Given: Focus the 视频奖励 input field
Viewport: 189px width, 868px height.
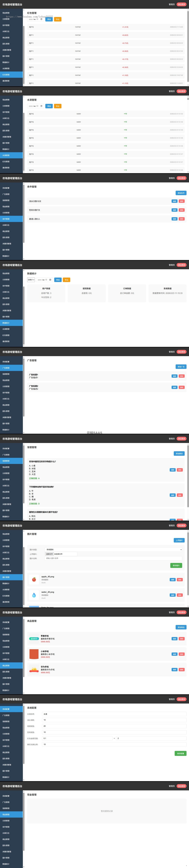Looking at the screenshot, I should click(x=114, y=726).
